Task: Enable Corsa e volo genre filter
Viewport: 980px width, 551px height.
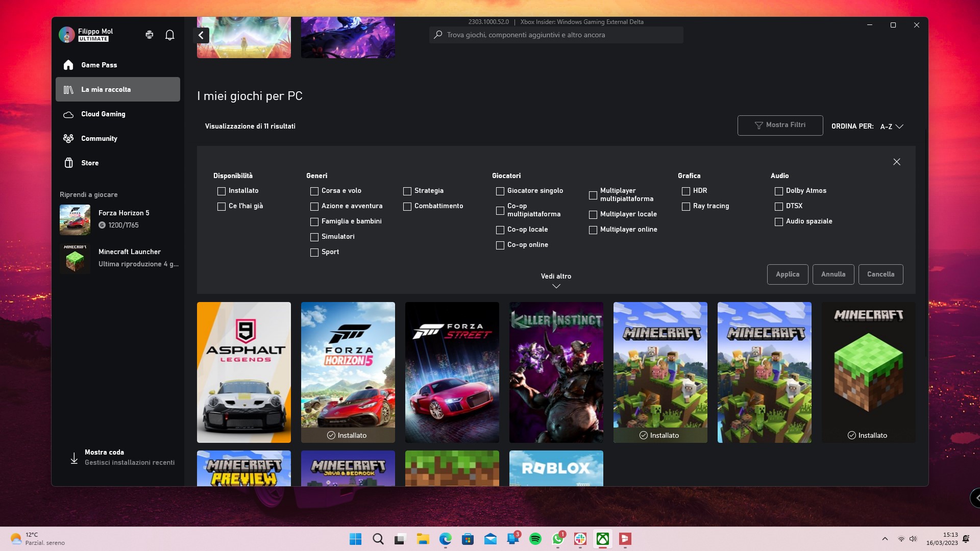Action: (x=314, y=191)
